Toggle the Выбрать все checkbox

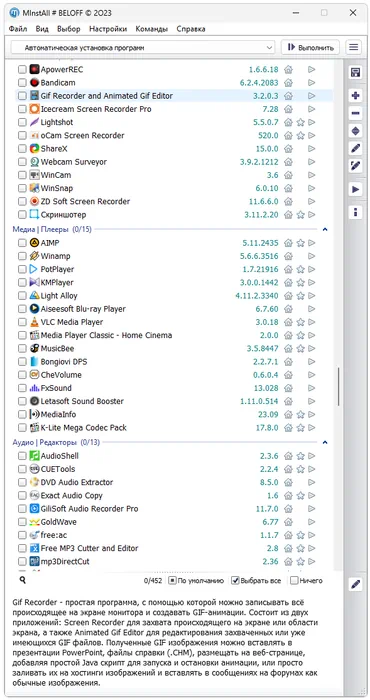pos(235,581)
